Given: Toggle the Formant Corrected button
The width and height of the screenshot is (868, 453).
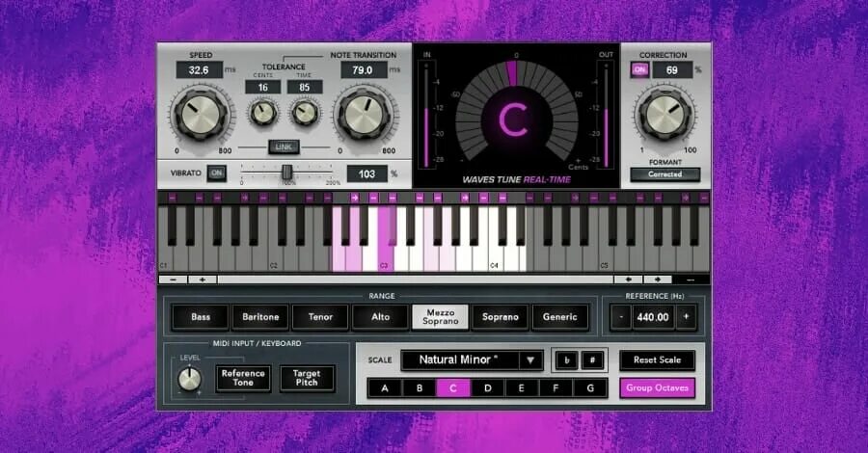Looking at the screenshot, I should [x=665, y=174].
